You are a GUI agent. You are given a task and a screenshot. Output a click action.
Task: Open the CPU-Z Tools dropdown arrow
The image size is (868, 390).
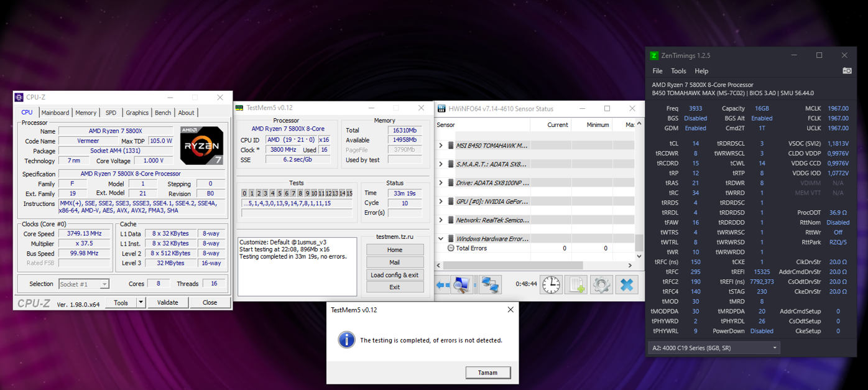point(141,302)
